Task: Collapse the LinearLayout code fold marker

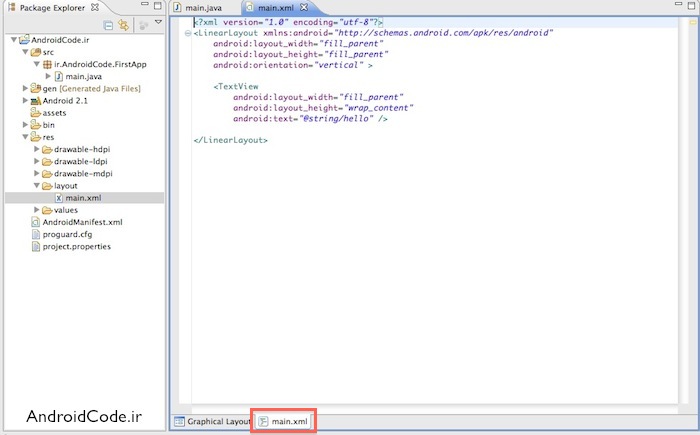Action: [x=188, y=33]
